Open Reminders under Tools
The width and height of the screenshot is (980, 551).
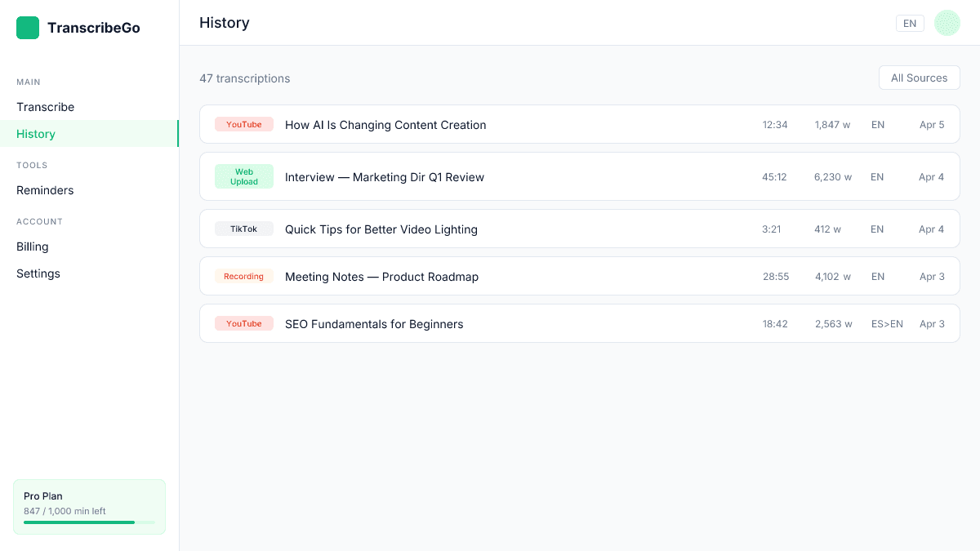pos(45,190)
